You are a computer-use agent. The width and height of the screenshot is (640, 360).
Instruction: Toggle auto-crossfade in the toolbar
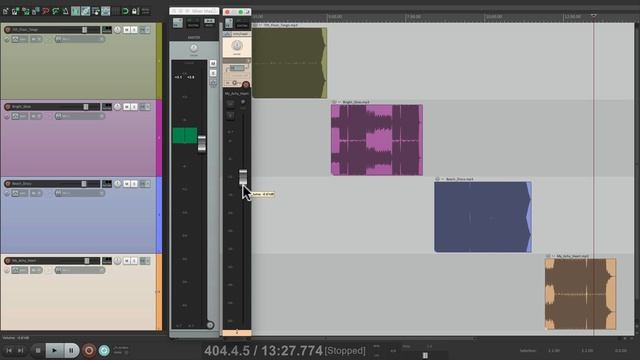(x=76, y=11)
